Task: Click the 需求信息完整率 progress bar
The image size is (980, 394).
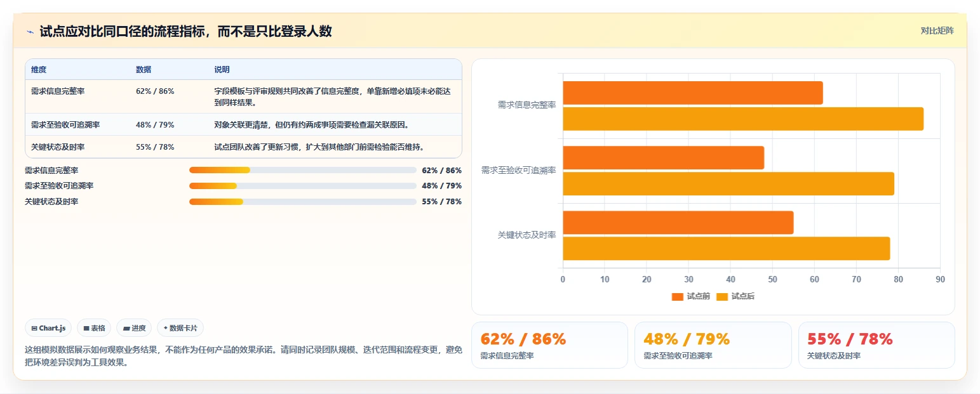Action: click(302, 170)
